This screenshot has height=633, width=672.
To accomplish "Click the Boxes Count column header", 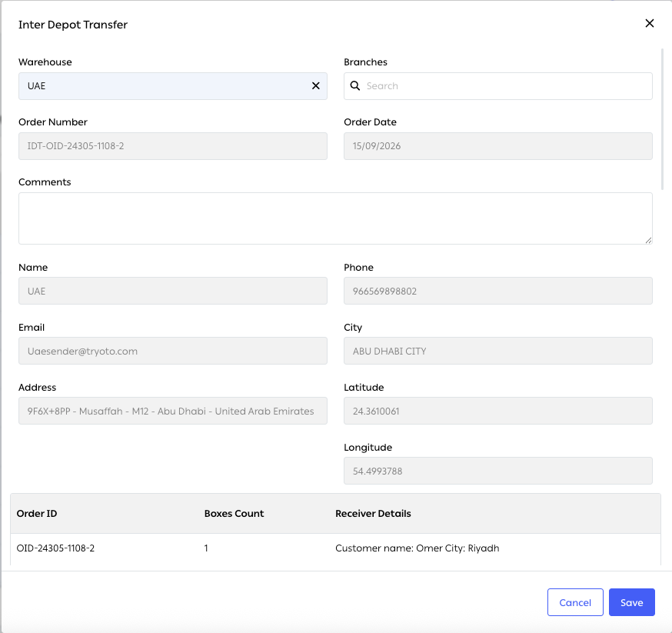I will coord(234,514).
